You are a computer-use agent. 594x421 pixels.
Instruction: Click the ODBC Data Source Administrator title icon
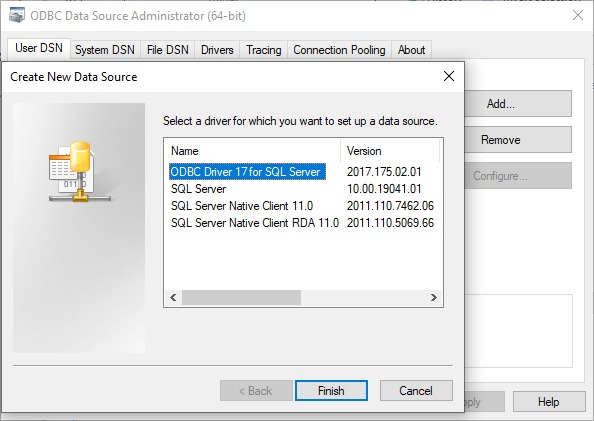[16, 16]
